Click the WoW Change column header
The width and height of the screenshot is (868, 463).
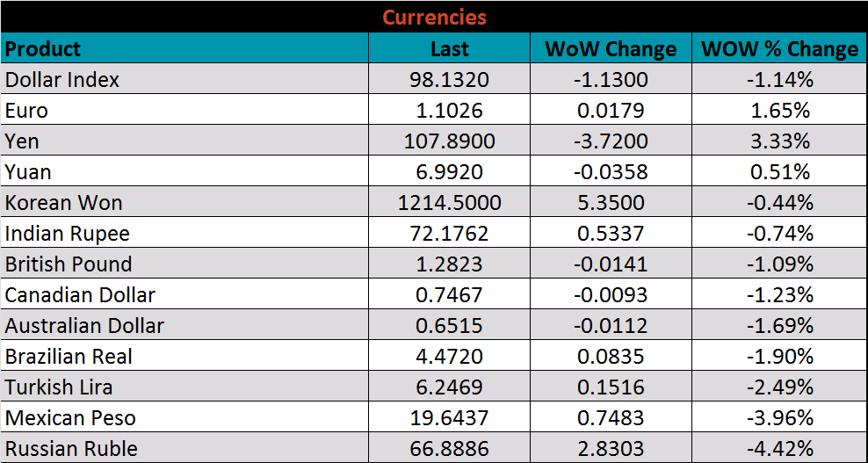tap(611, 49)
